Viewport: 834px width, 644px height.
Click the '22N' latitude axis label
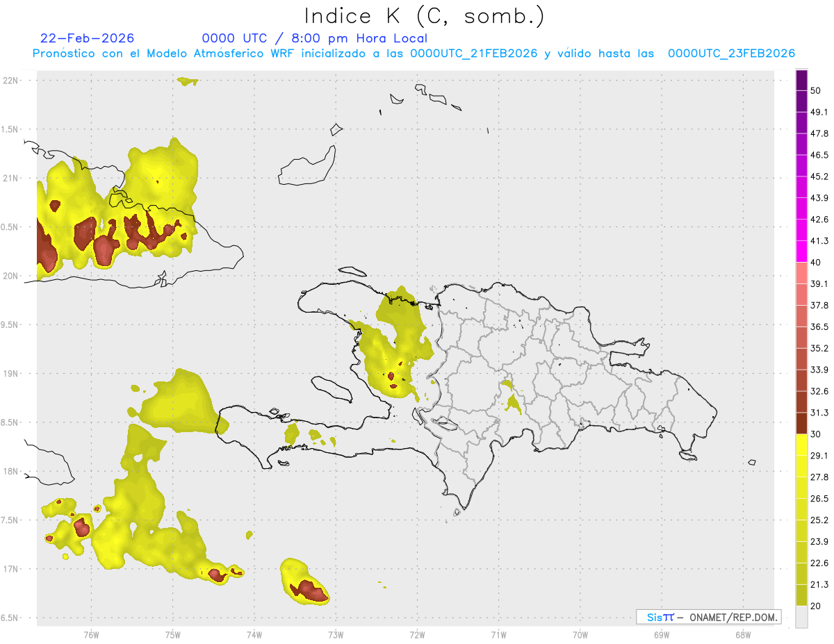(10, 81)
